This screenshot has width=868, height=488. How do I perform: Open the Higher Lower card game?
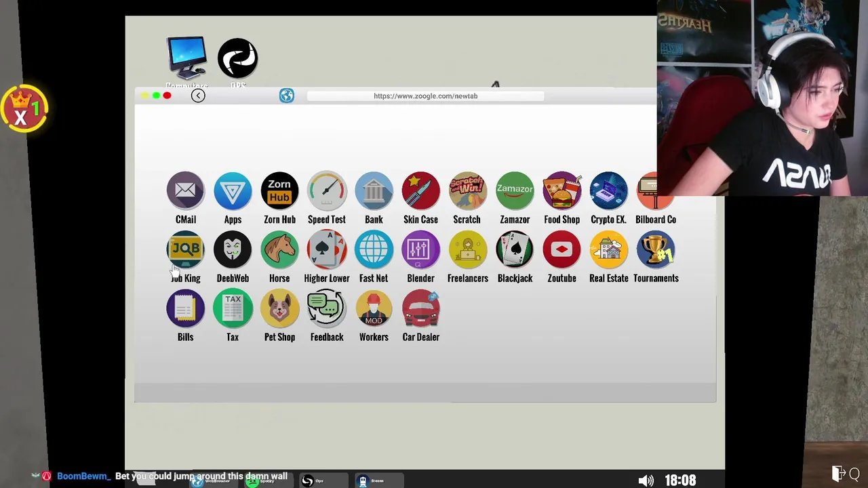coord(327,249)
